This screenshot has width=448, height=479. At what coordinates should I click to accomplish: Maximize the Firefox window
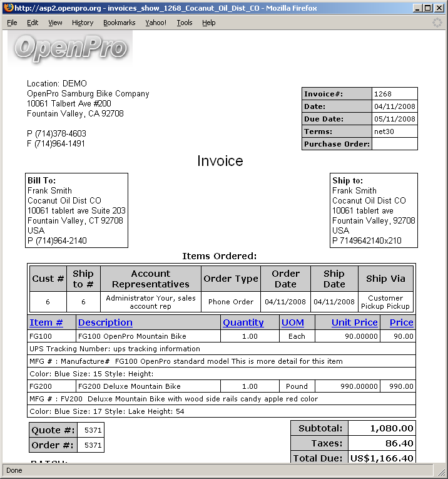coord(427,8)
